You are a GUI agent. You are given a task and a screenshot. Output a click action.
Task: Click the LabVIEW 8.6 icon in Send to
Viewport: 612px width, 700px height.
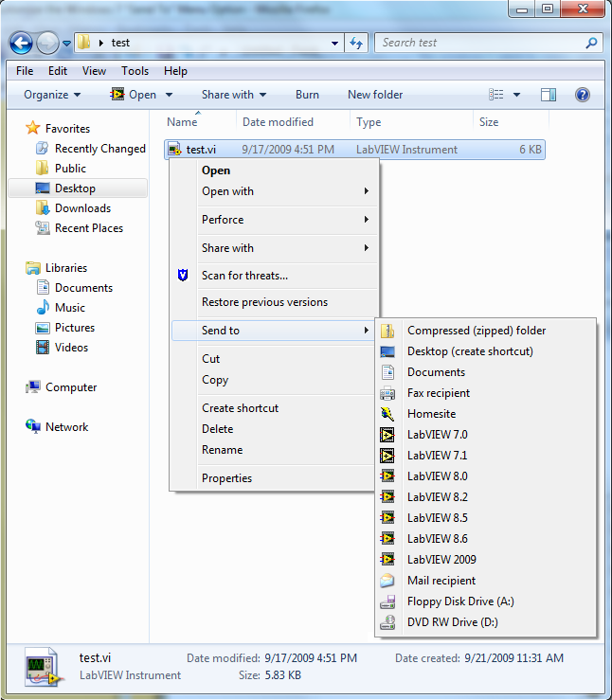[387, 538]
